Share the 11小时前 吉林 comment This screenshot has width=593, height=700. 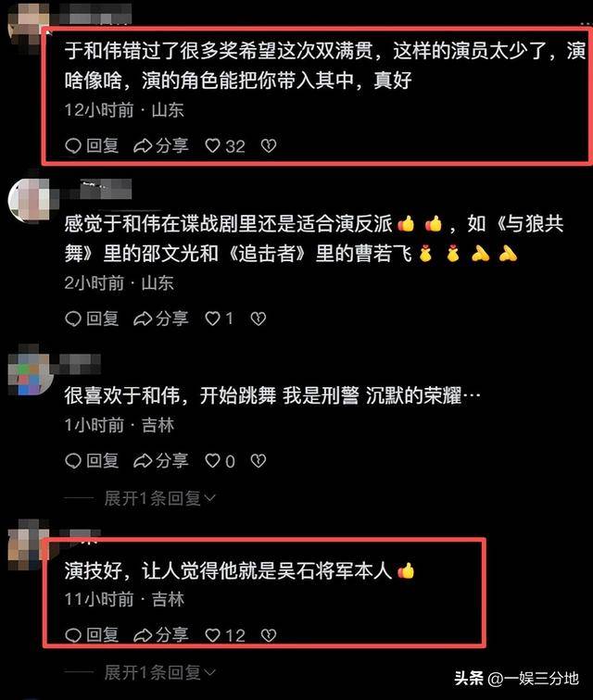[161, 635]
